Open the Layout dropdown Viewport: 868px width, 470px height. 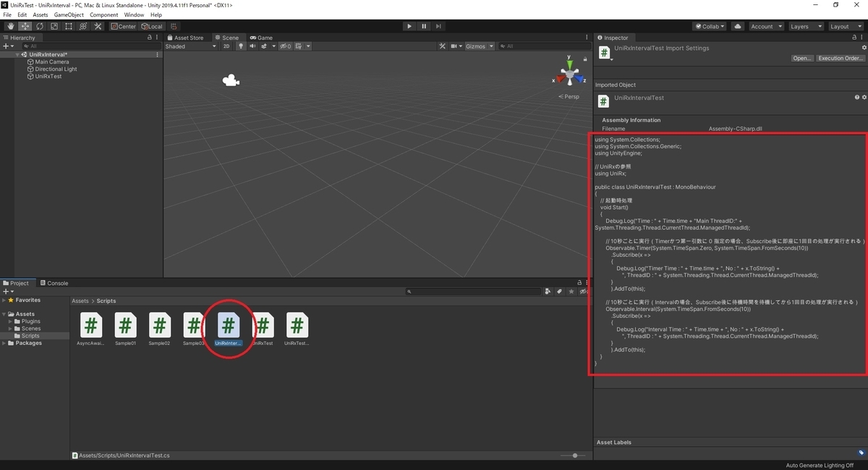(845, 26)
